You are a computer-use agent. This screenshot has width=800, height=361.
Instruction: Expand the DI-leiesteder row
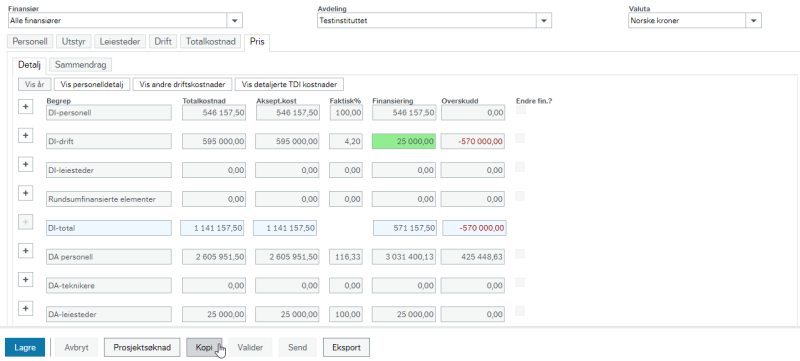tap(26, 165)
